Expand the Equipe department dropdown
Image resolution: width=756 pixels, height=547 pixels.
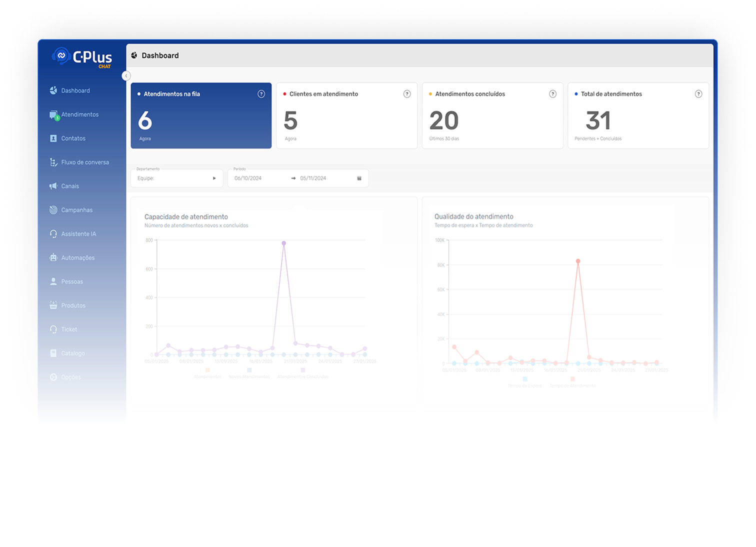(x=176, y=178)
